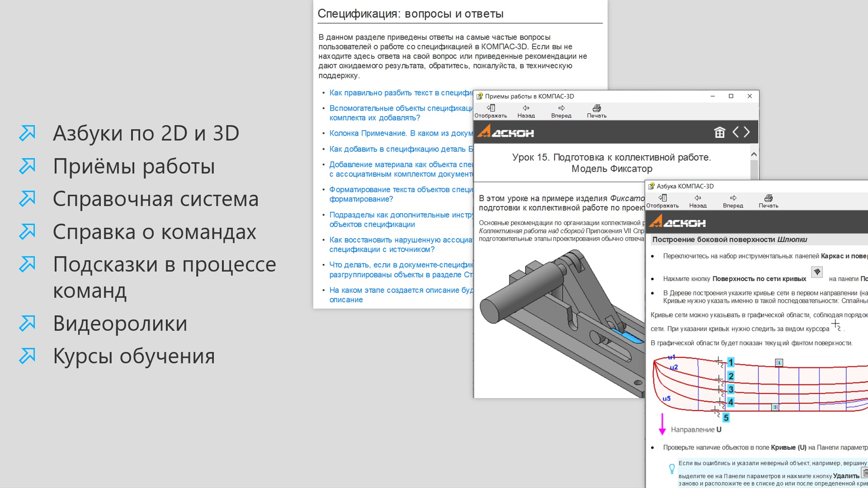Open link Как правильно разбить текст
This screenshot has height=488, width=868.
pyautogui.click(x=400, y=93)
